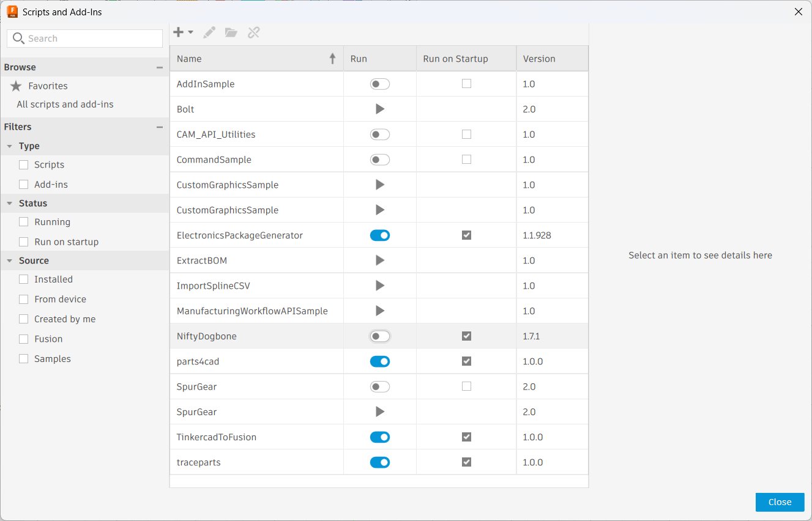Run the Bolt script with its play button
The height and width of the screenshot is (521, 812).
pyautogui.click(x=379, y=109)
